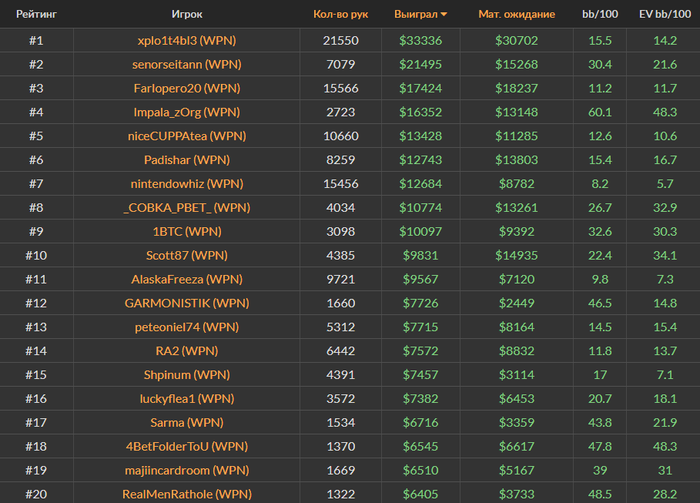Screen dimensions: 700x503
Task: View majiincardroom (WPN) player details
Action: click(x=187, y=471)
